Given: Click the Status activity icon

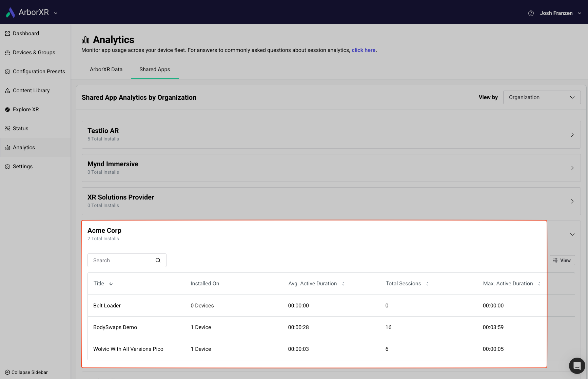Looking at the screenshot, I should (7, 129).
